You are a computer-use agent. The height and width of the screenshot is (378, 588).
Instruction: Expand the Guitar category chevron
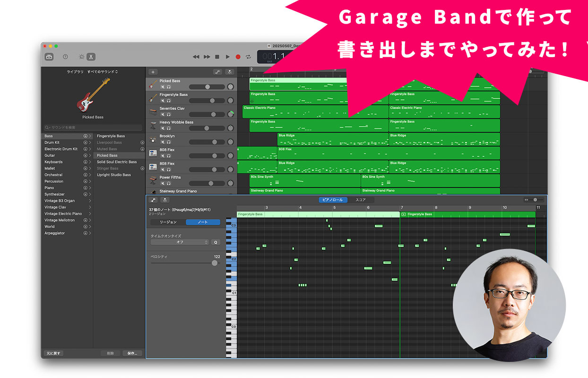click(90, 155)
